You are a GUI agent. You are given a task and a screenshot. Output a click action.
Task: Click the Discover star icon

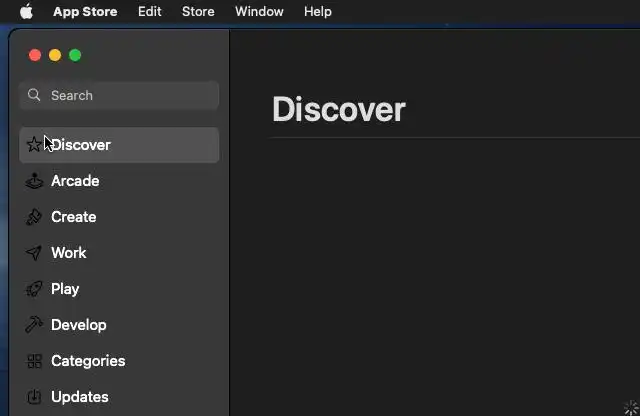click(34, 145)
